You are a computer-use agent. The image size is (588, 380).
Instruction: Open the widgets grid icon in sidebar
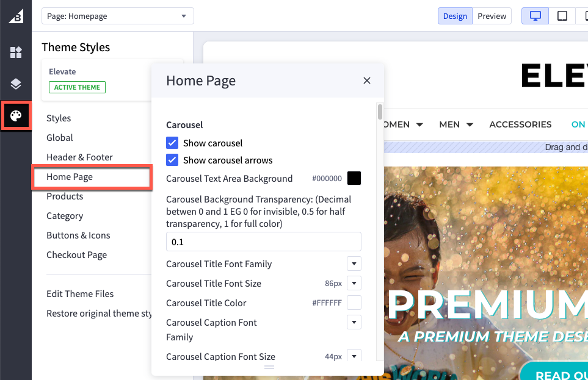[x=16, y=52]
